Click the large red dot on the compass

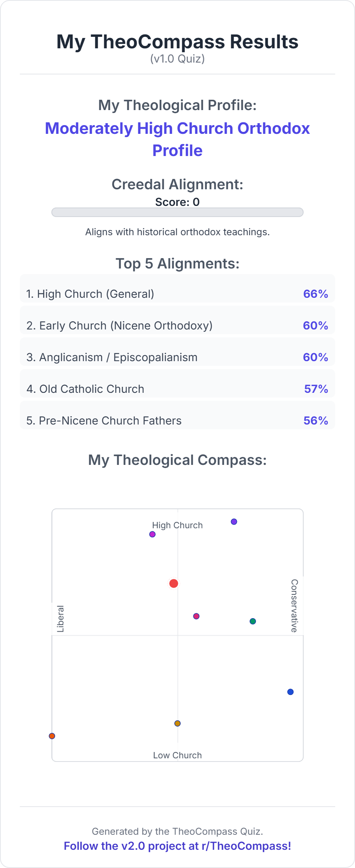click(174, 583)
